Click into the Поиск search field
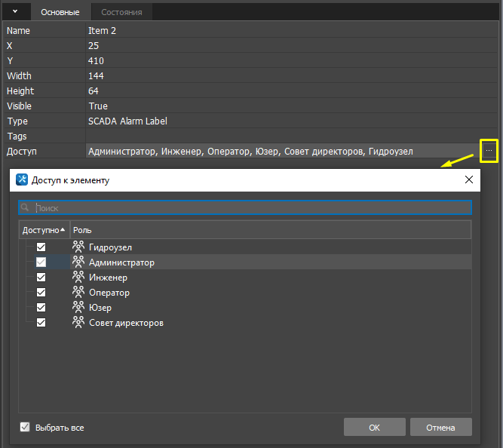Image resolution: width=503 pixels, height=448 pixels. tap(249, 207)
